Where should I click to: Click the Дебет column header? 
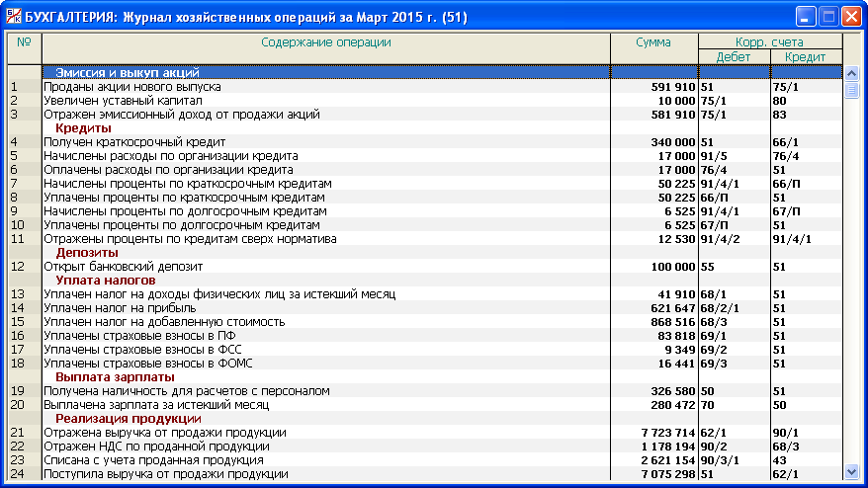[x=734, y=57]
